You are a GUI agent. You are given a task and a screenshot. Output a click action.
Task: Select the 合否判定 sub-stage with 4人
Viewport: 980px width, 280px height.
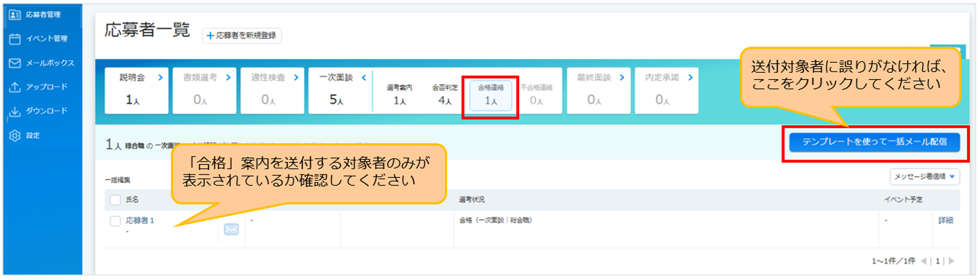[445, 95]
